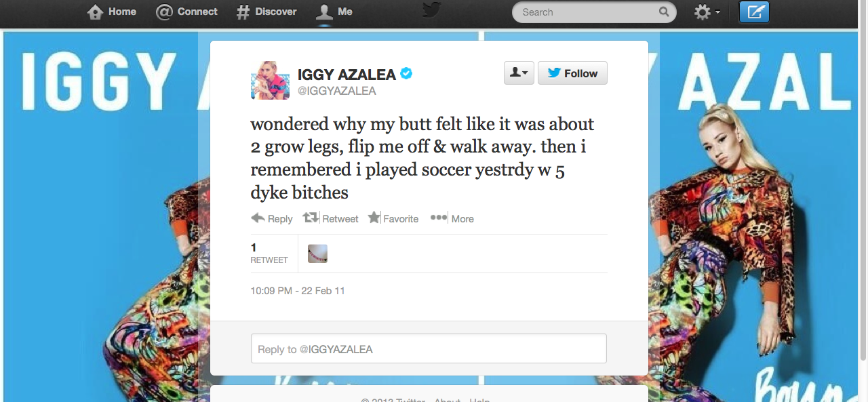This screenshot has width=868, height=402.
Task: Go to the Home tab
Action: click(x=112, y=12)
